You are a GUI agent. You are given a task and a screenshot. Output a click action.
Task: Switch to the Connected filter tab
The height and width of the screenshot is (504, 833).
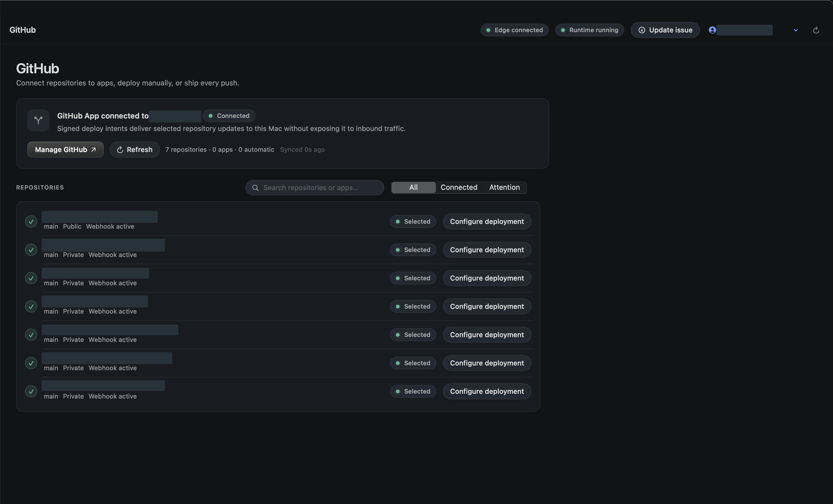(x=459, y=188)
